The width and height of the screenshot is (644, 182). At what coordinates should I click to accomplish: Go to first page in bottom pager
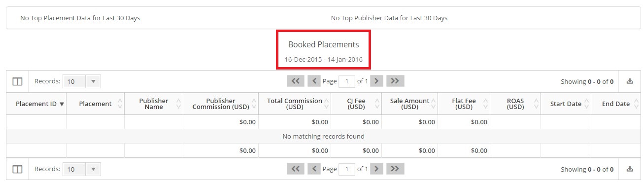(296, 169)
